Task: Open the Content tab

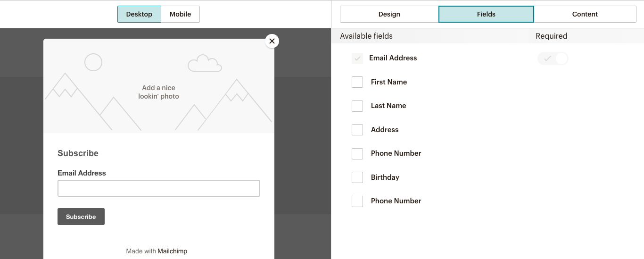Action: (585, 14)
